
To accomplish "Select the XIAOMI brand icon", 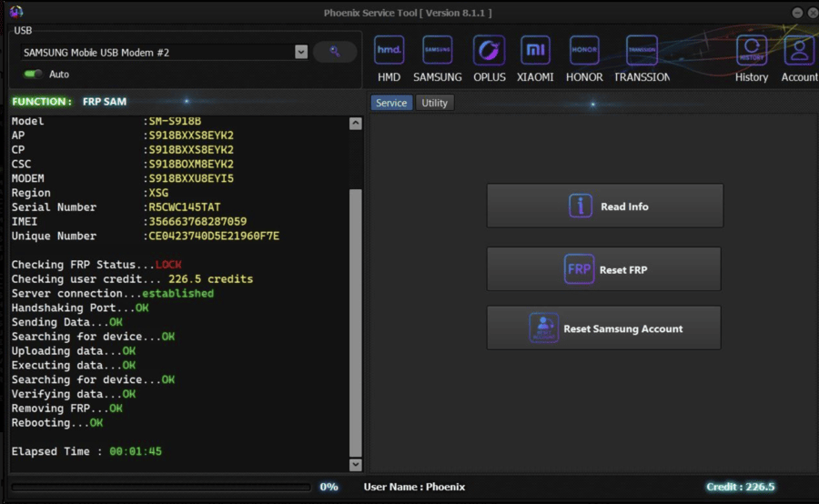I will click(535, 51).
